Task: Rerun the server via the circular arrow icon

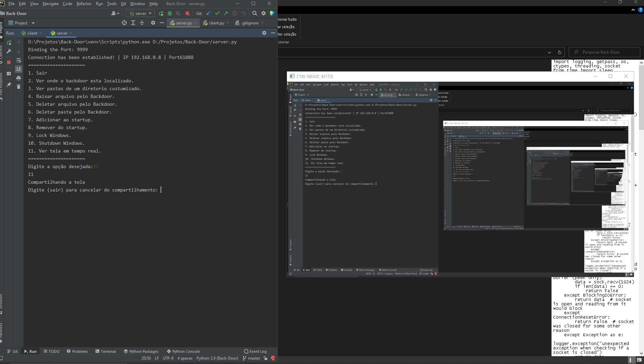Action: tap(9, 42)
